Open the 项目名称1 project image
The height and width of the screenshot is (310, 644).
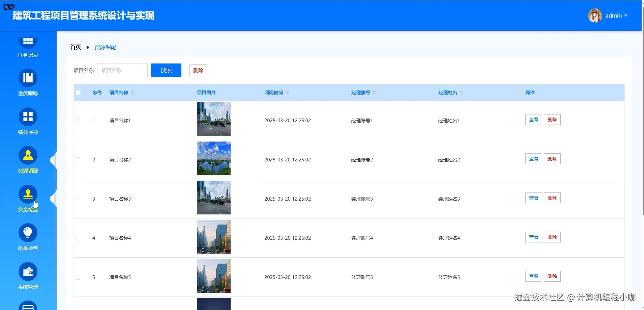tap(214, 119)
